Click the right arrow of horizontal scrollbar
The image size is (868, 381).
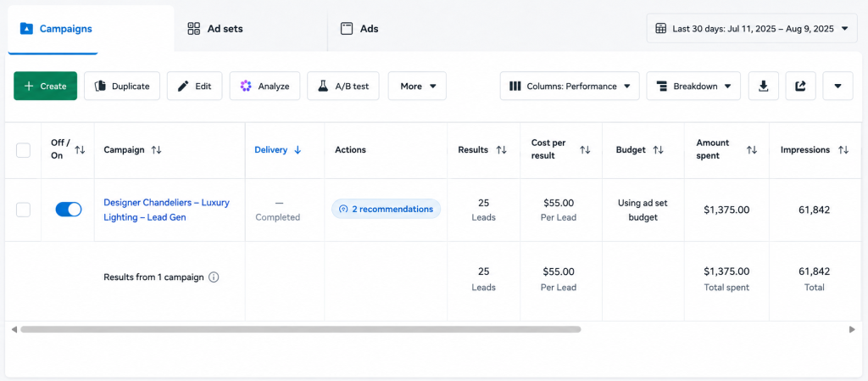pyautogui.click(x=852, y=329)
